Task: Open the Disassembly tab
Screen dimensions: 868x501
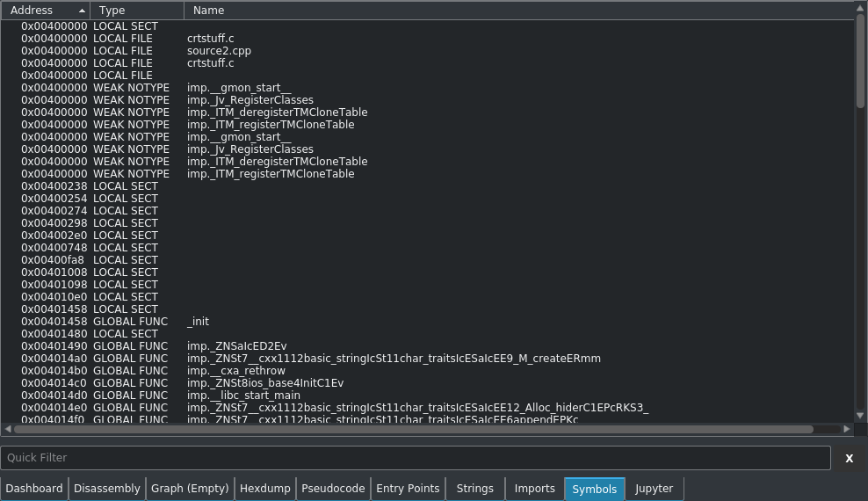Action: coord(107,489)
